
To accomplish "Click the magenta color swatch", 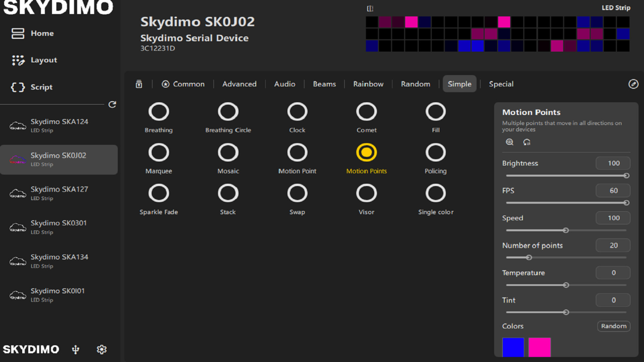I will (539, 347).
